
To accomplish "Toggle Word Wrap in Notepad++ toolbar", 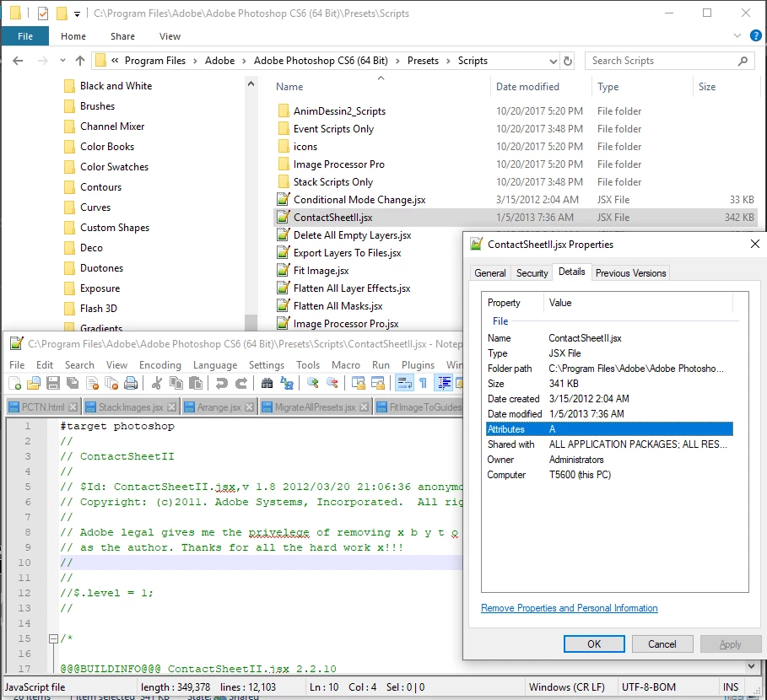I will pos(404,383).
